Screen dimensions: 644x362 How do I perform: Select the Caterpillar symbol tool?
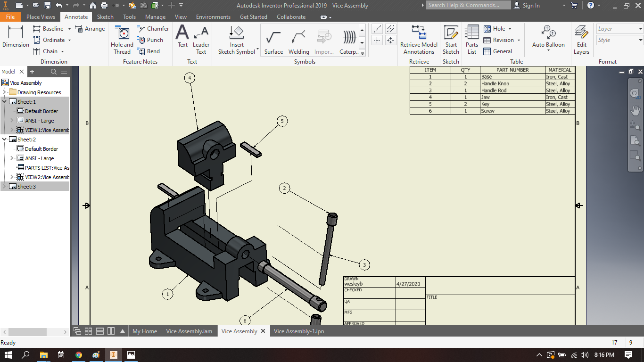coord(349,40)
